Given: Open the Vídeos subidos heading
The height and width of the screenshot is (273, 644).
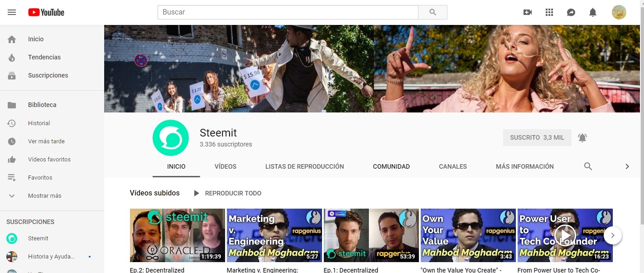Looking at the screenshot, I should pyautogui.click(x=155, y=193).
